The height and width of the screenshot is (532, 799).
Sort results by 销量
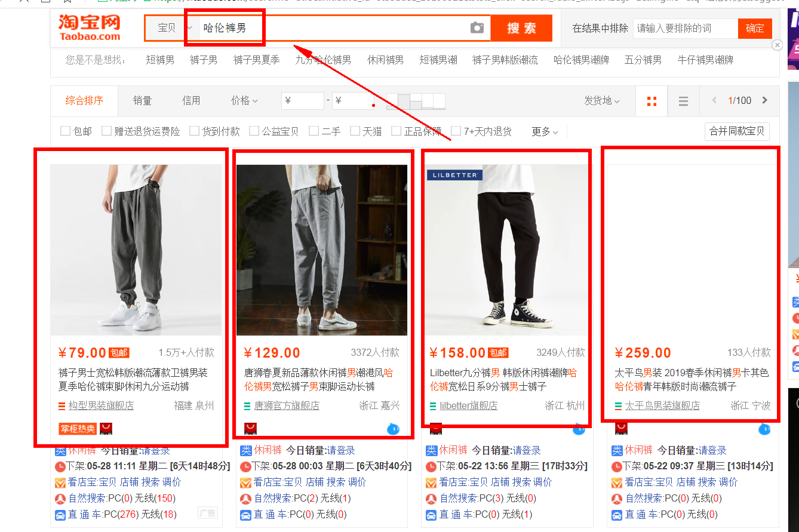pos(142,101)
